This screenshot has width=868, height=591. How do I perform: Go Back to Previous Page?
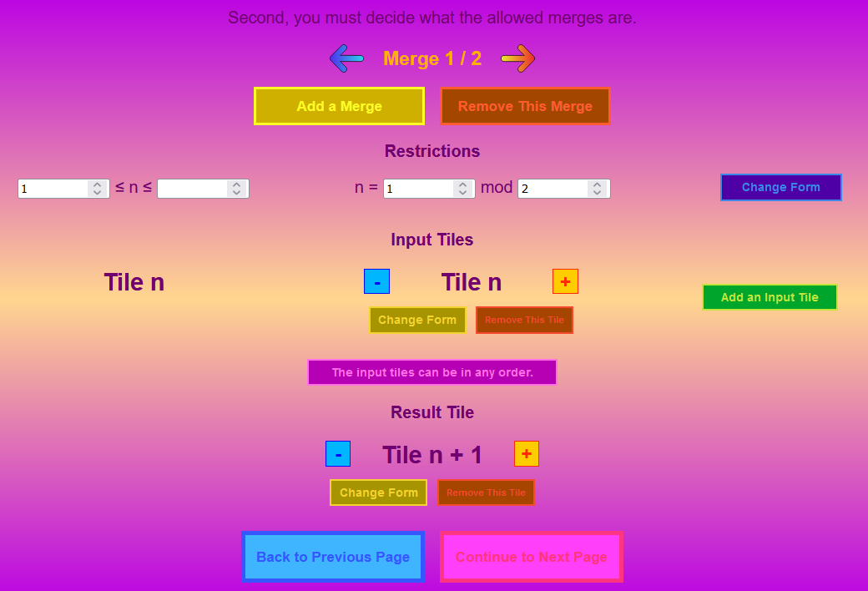(x=333, y=557)
